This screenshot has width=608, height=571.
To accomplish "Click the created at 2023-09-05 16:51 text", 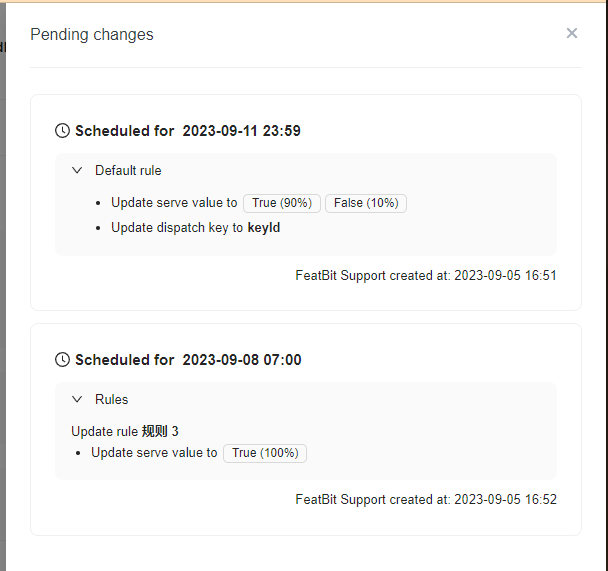I will [426, 275].
